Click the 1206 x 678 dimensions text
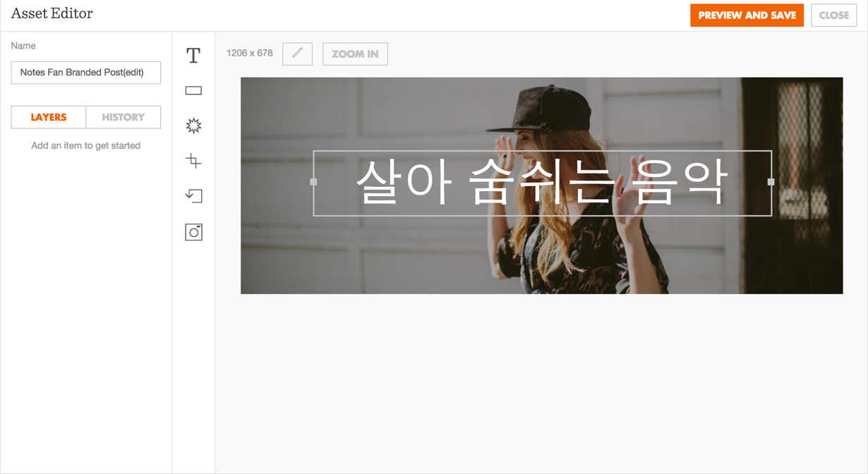Screen dimensions: 868x474 pos(250,53)
